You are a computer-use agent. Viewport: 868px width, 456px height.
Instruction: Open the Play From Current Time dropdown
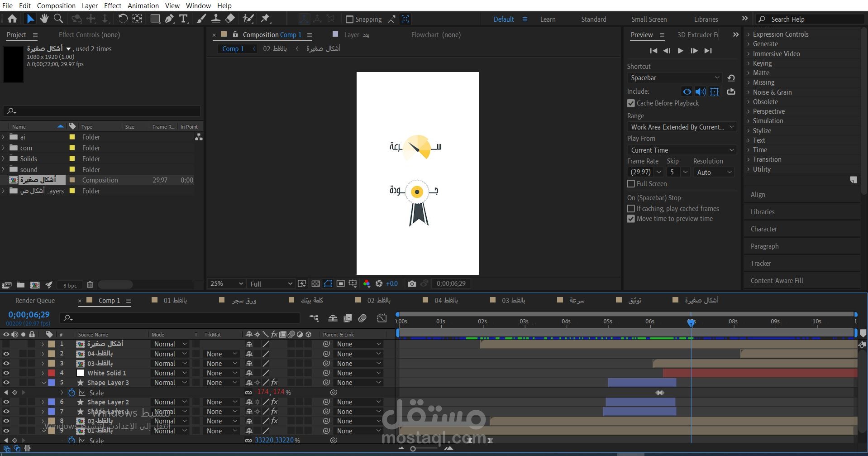[682, 150]
